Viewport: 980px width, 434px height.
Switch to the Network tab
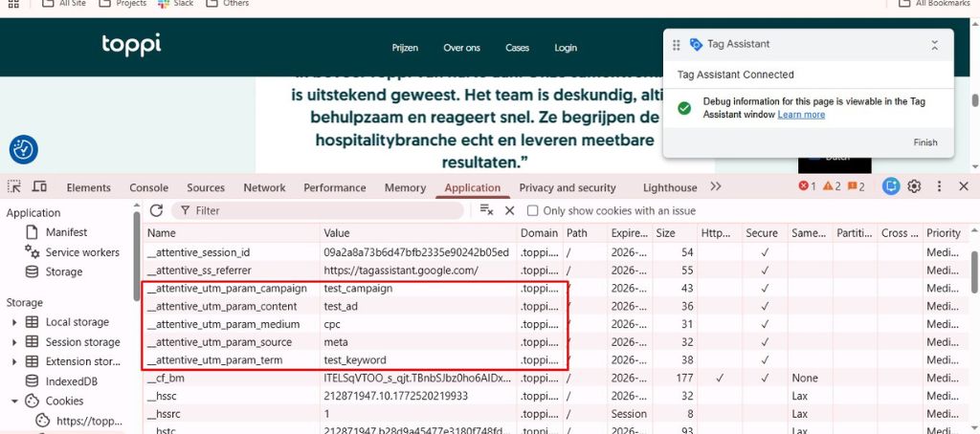[264, 187]
